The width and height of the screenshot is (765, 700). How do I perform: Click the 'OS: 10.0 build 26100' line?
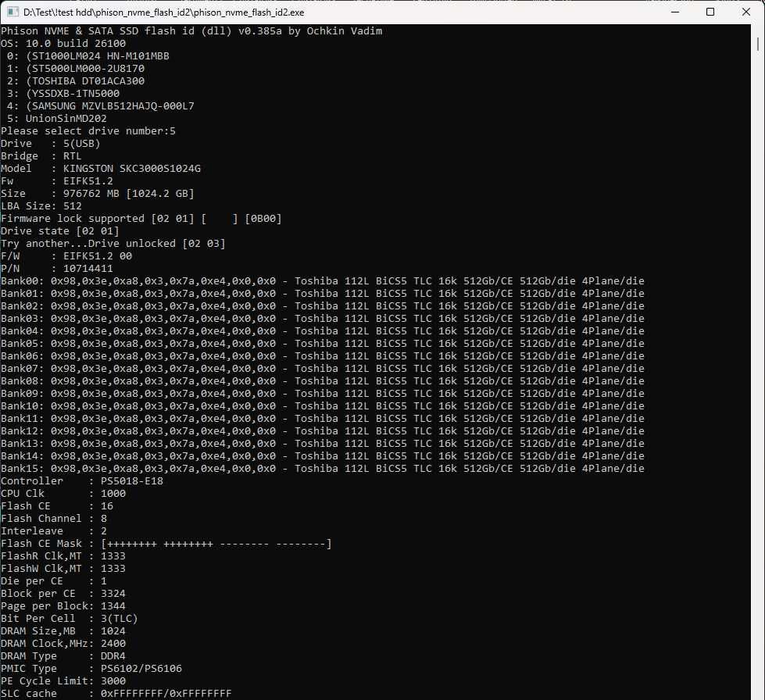pyautogui.click(x=63, y=44)
